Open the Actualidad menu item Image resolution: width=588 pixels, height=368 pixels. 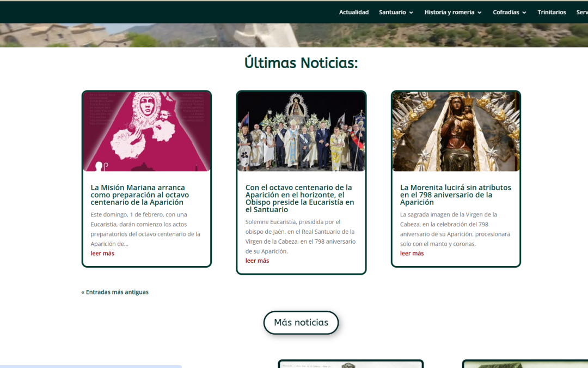353,12
